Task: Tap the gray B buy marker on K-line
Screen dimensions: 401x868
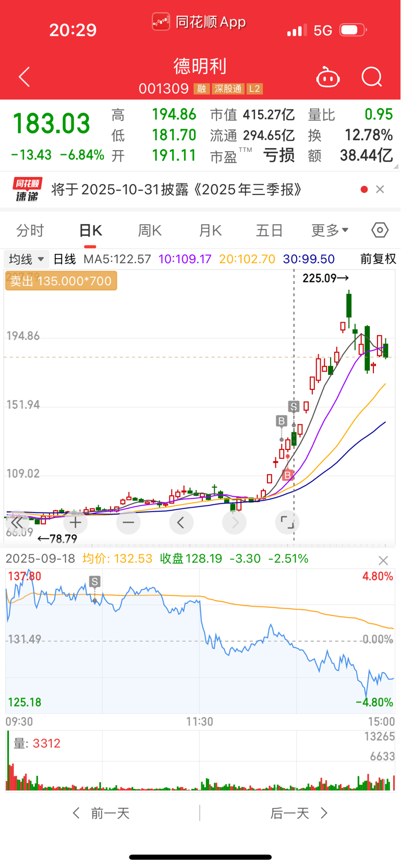Action: 282,421
